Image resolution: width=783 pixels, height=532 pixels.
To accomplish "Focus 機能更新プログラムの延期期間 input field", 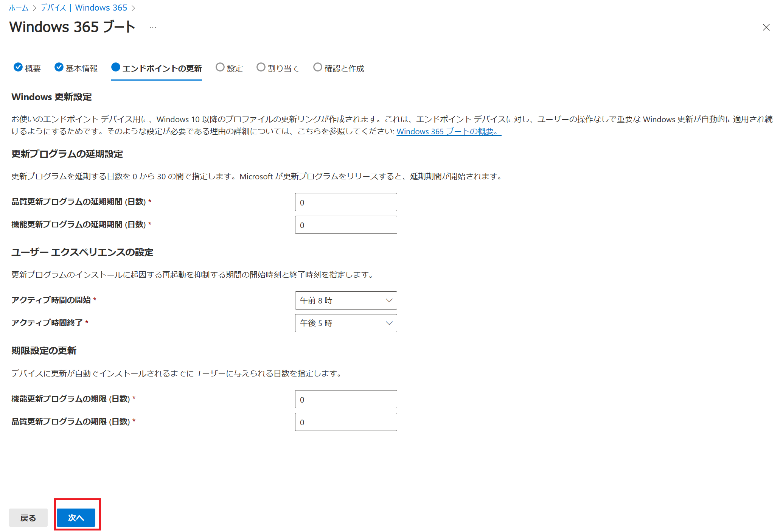I will [345, 225].
